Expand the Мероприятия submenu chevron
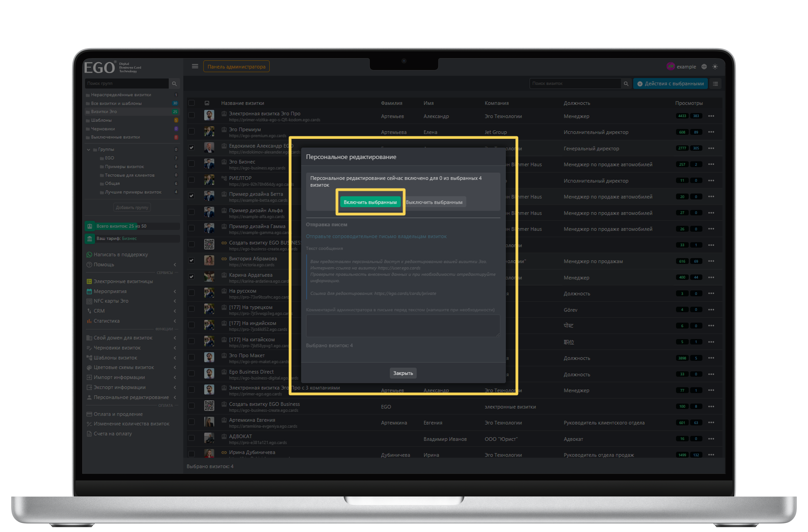The width and height of the screenshot is (808, 532). [175, 291]
